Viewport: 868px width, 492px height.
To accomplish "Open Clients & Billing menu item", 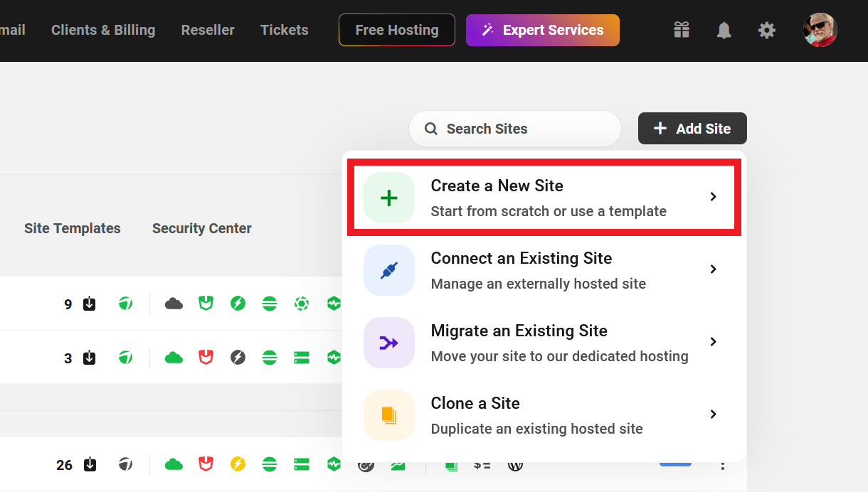I will point(103,30).
